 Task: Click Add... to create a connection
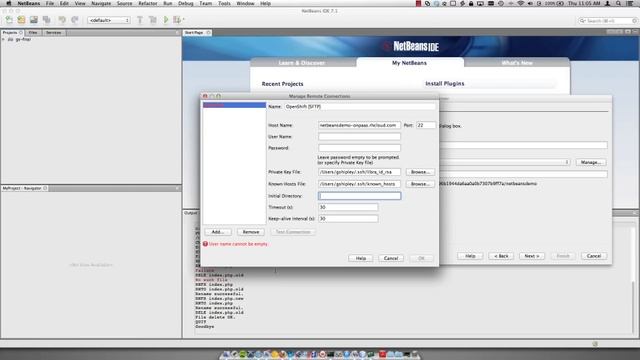point(218,232)
